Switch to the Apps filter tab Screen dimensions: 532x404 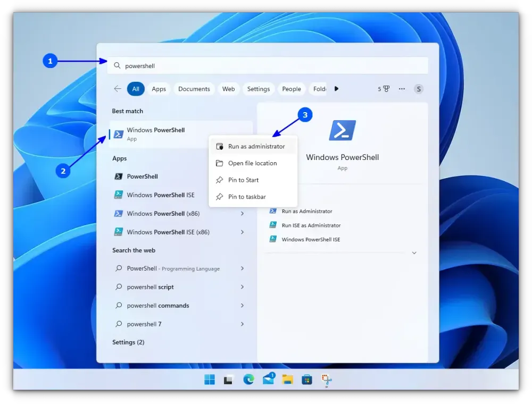click(159, 89)
